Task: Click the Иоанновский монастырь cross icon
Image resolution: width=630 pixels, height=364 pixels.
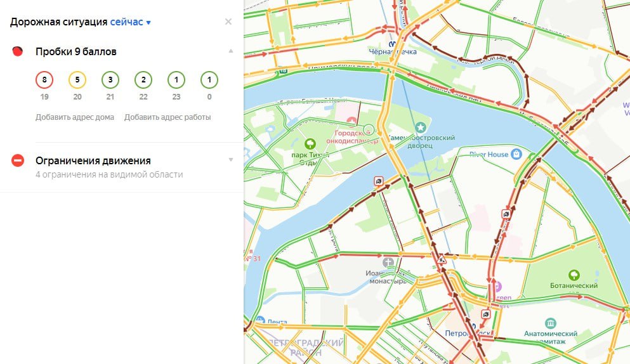Action: tap(388, 262)
